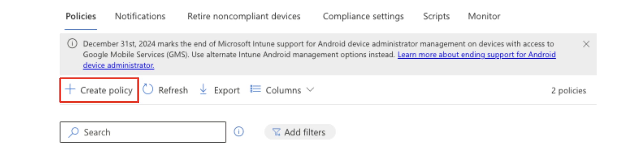This screenshot has width=644, height=154.
Task: Click the Add filters button
Action: (300, 132)
